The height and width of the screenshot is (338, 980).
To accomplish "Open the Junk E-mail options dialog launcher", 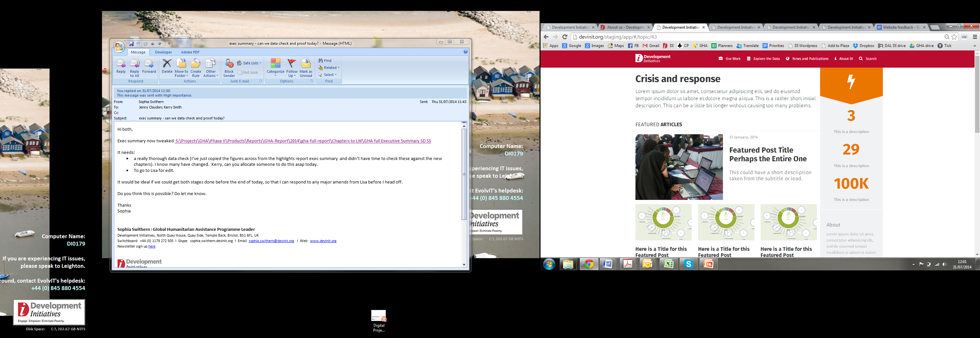I will 261,81.
